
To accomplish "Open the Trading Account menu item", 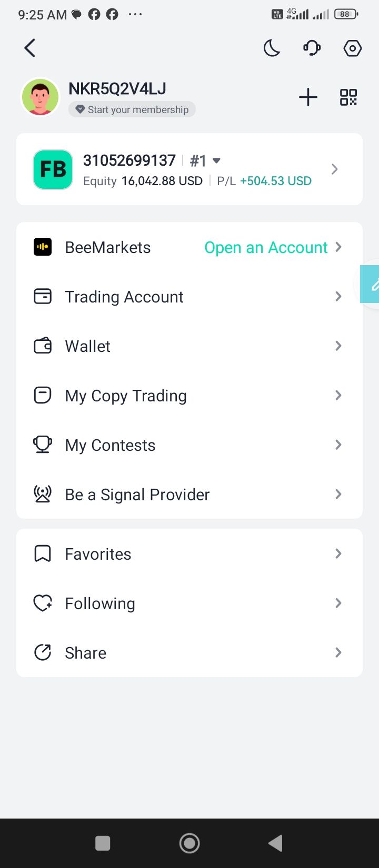I will [124, 297].
